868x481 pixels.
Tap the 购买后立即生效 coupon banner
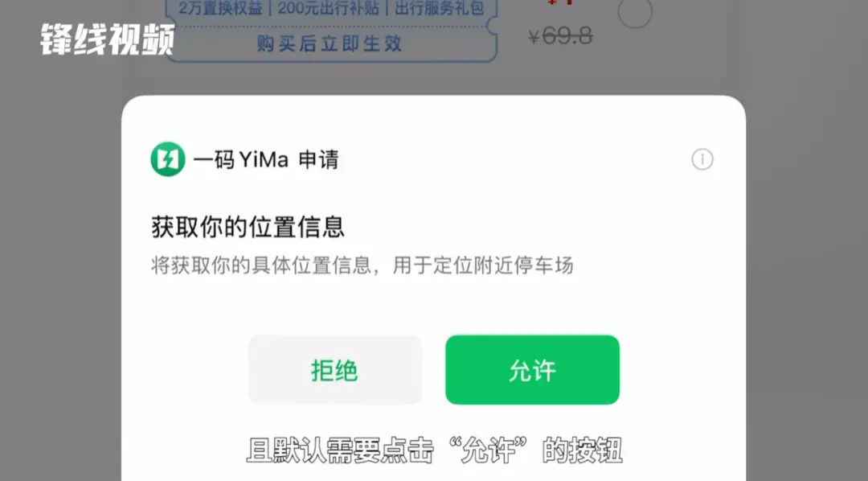coord(330,43)
